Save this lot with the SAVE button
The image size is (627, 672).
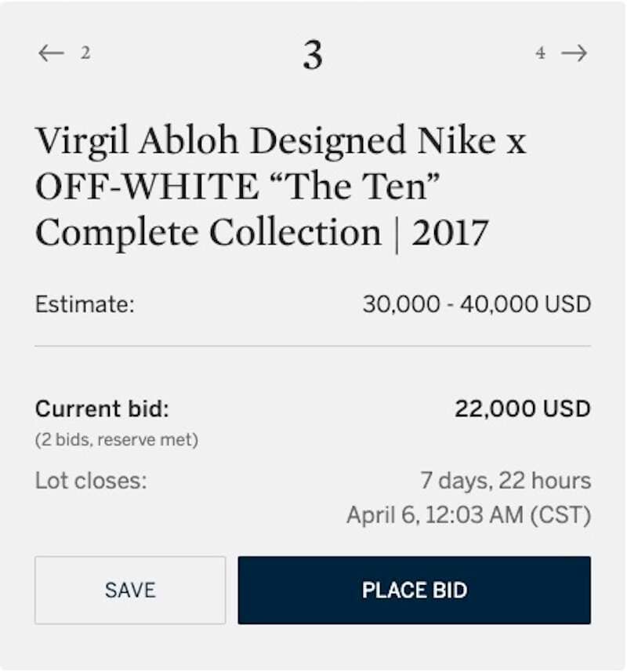click(x=130, y=590)
